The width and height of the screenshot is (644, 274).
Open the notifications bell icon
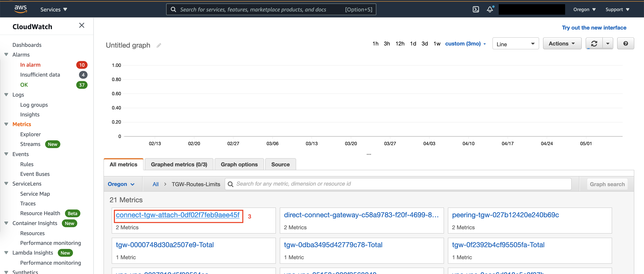pos(490,10)
